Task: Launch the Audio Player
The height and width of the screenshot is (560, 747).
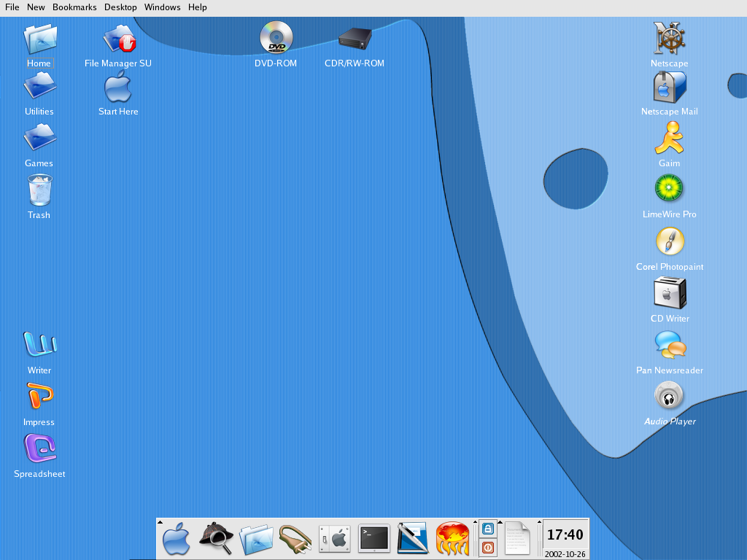Action: [x=669, y=396]
